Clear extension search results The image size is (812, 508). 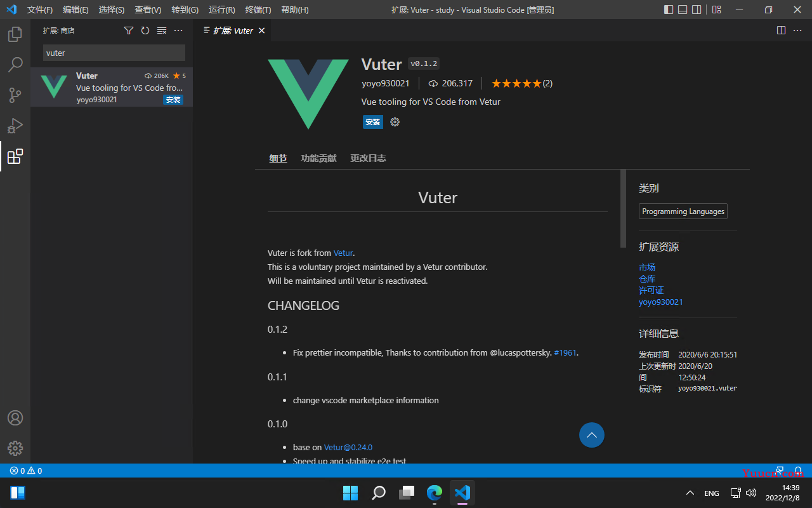(162, 30)
